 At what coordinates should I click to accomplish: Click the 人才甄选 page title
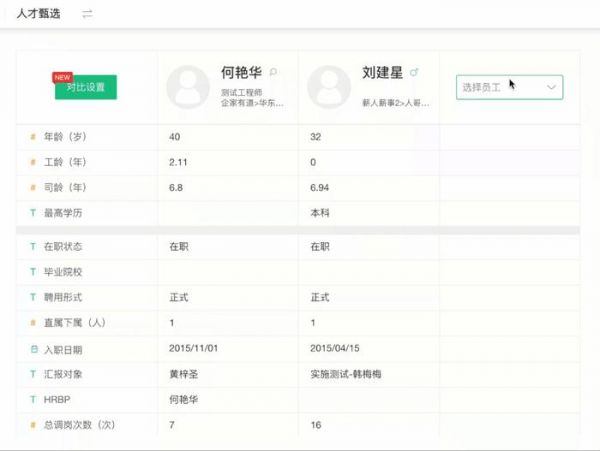tap(38, 13)
